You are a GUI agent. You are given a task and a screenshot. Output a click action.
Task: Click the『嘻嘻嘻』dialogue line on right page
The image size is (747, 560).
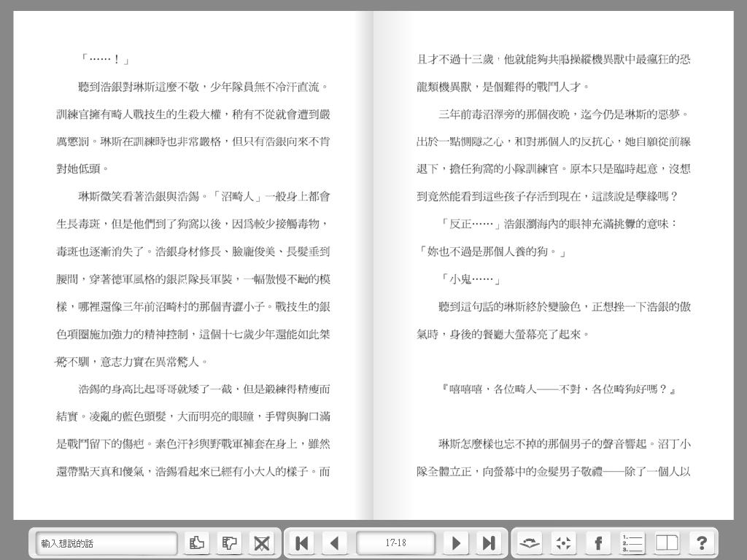click(x=558, y=389)
